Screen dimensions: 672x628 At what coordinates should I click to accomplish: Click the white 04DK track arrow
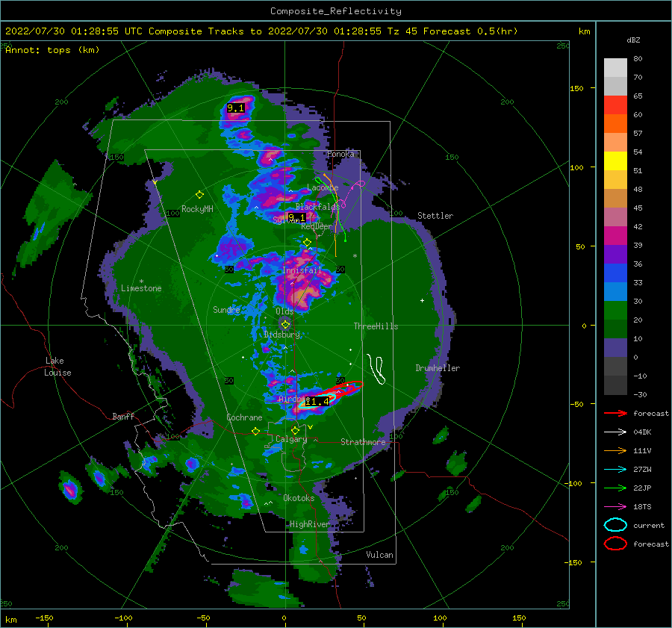pyautogui.click(x=615, y=432)
